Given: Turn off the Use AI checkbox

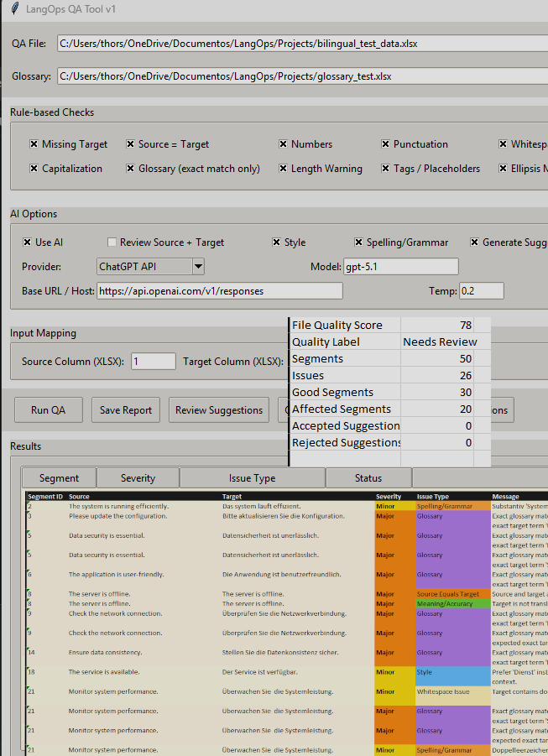Looking at the screenshot, I should (x=28, y=242).
